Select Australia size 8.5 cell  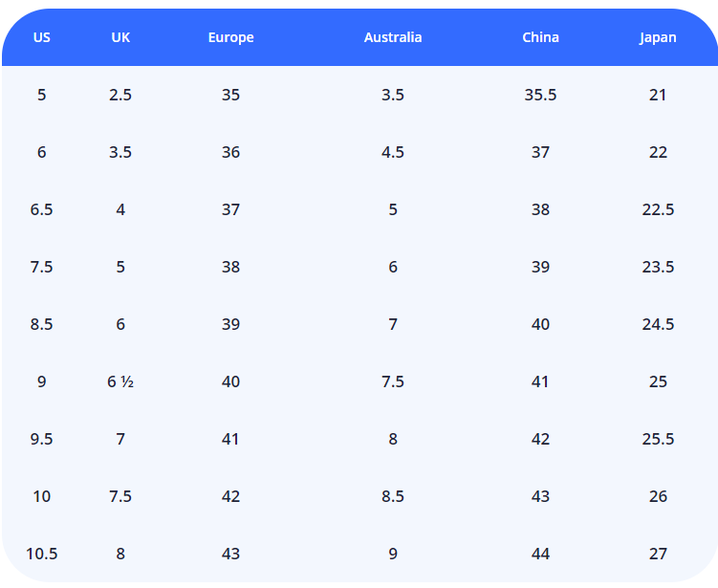click(392, 496)
